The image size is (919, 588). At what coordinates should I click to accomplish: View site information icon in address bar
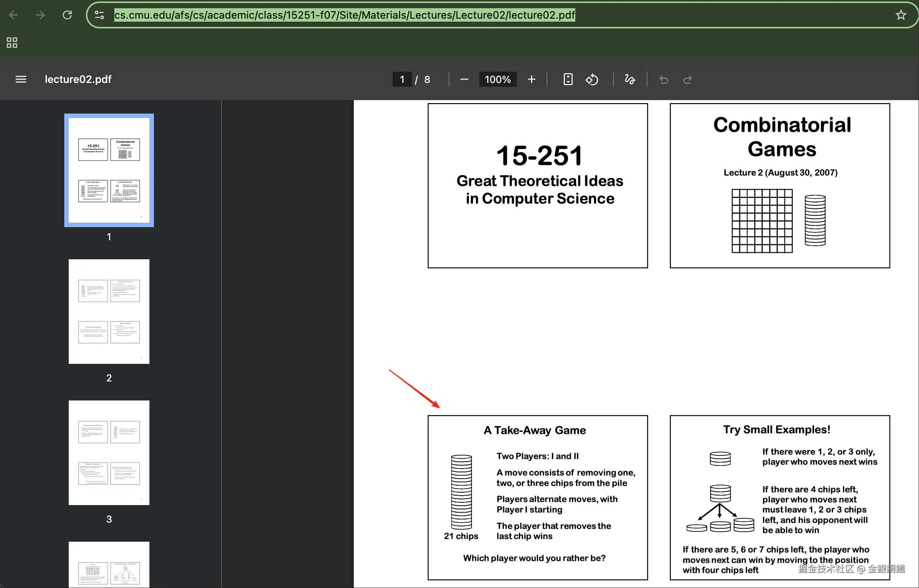[x=99, y=15]
